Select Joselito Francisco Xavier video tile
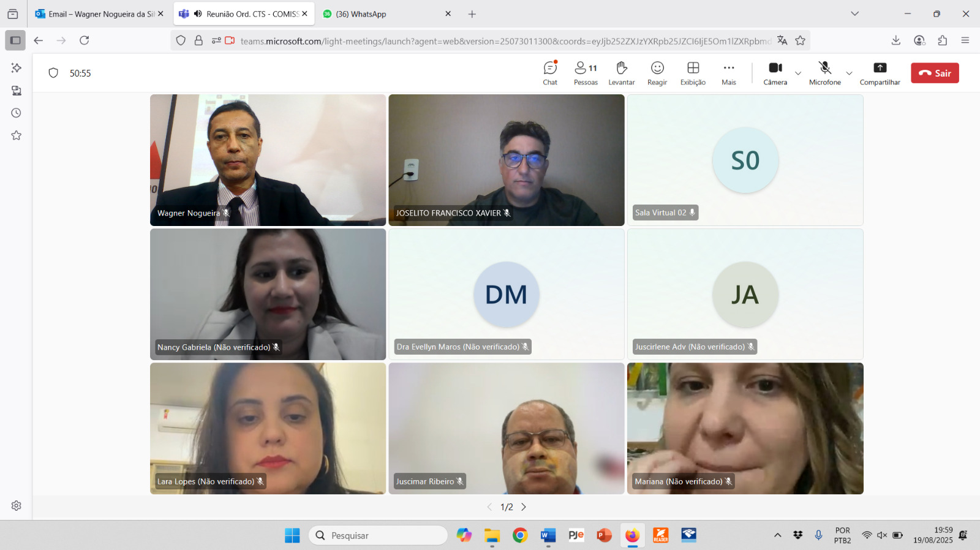The width and height of the screenshot is (980, 550). 507,160
